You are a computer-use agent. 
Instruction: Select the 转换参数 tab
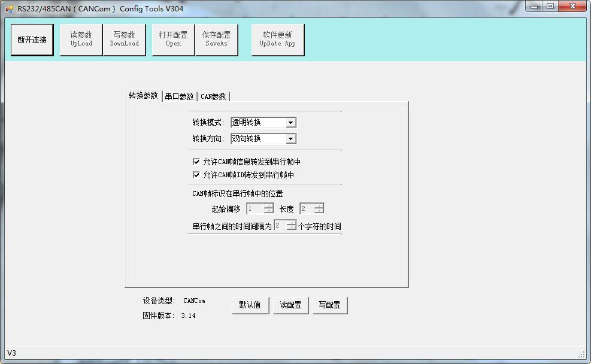click(x=144, y=96)
